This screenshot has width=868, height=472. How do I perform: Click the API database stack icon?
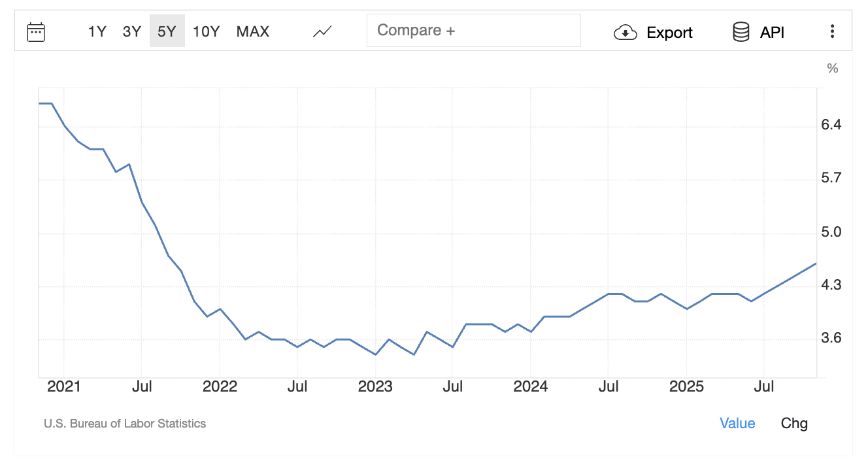pyautogui.click(x=741, y=32)
